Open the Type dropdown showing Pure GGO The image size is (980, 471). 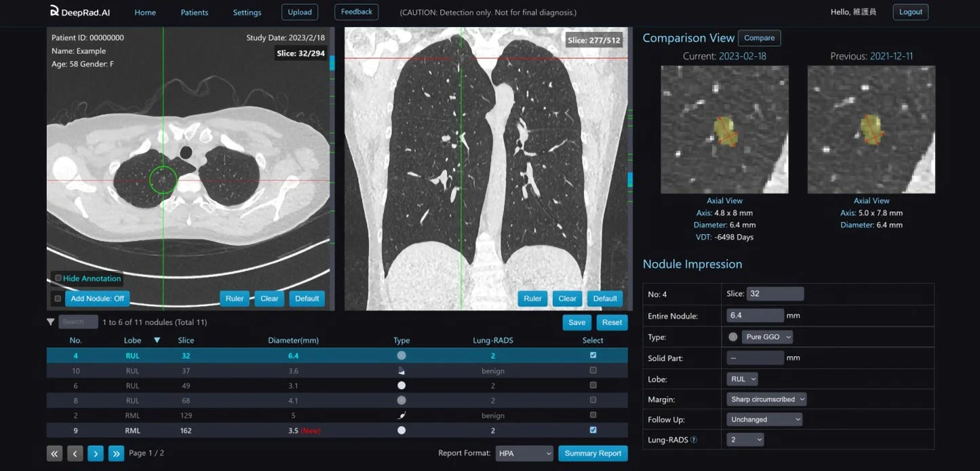point(767,337)
